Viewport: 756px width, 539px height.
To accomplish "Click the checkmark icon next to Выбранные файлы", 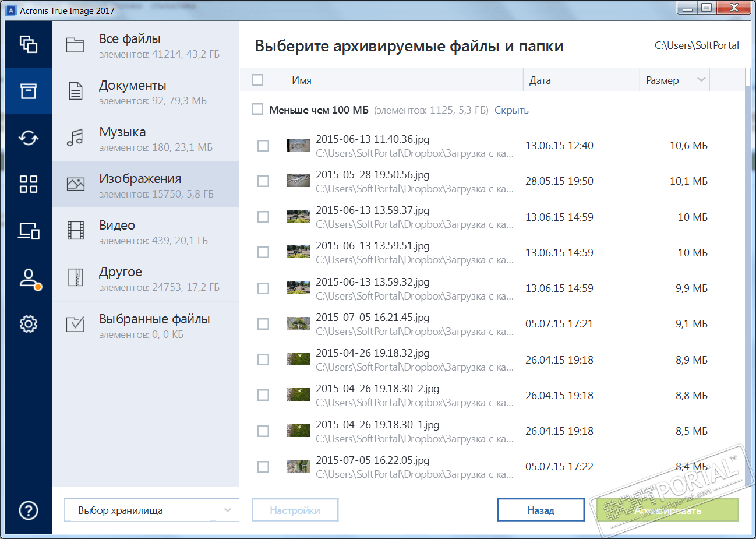I will [75, 324].
